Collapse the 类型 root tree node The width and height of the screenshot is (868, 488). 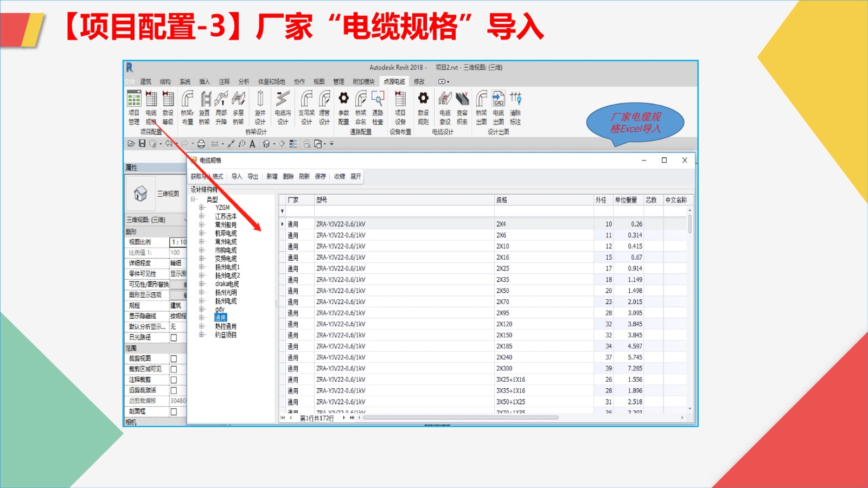click(193, 200)
